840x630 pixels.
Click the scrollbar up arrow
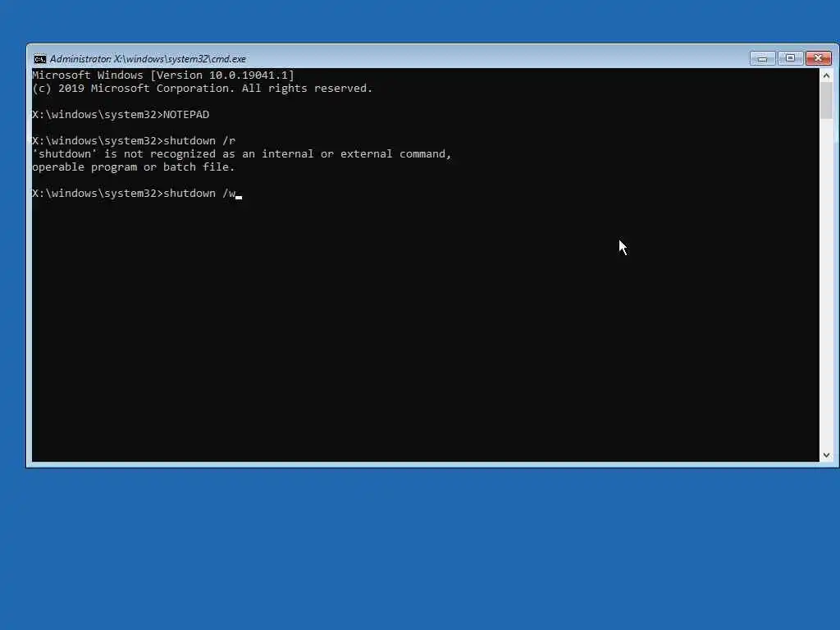(x=826, y=75)
